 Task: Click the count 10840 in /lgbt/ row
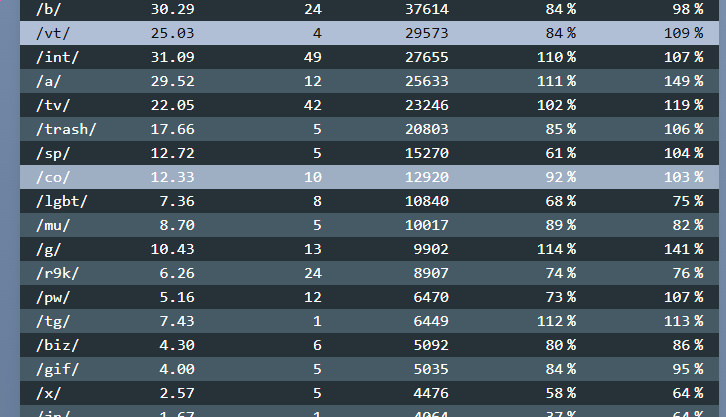click(x=427, y=201)
